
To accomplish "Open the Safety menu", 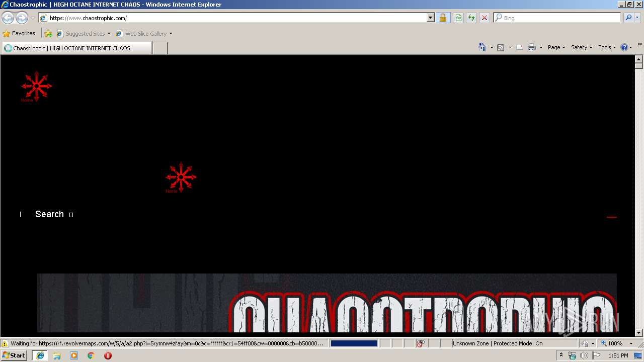I will [x=582, y=47].
